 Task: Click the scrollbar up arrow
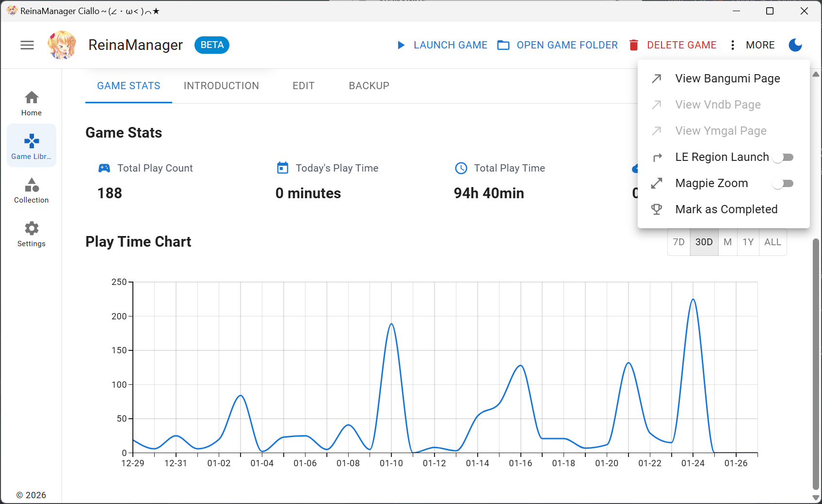816,74
